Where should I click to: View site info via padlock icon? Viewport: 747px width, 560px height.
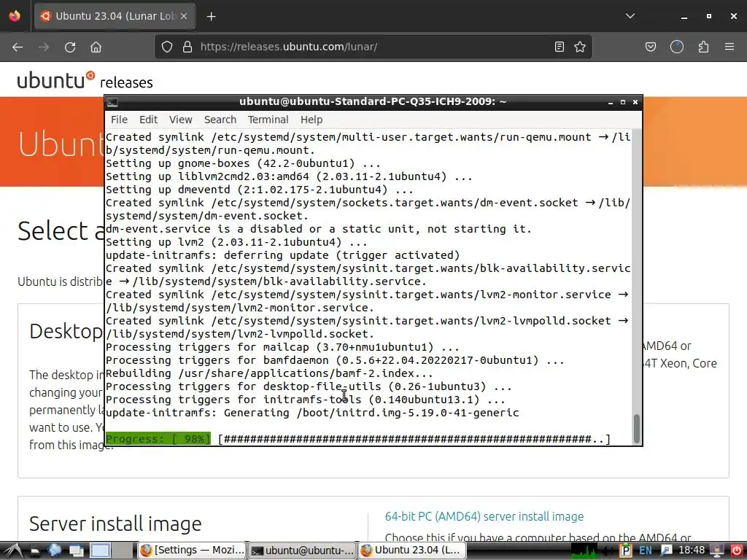(x=187, y=47)
